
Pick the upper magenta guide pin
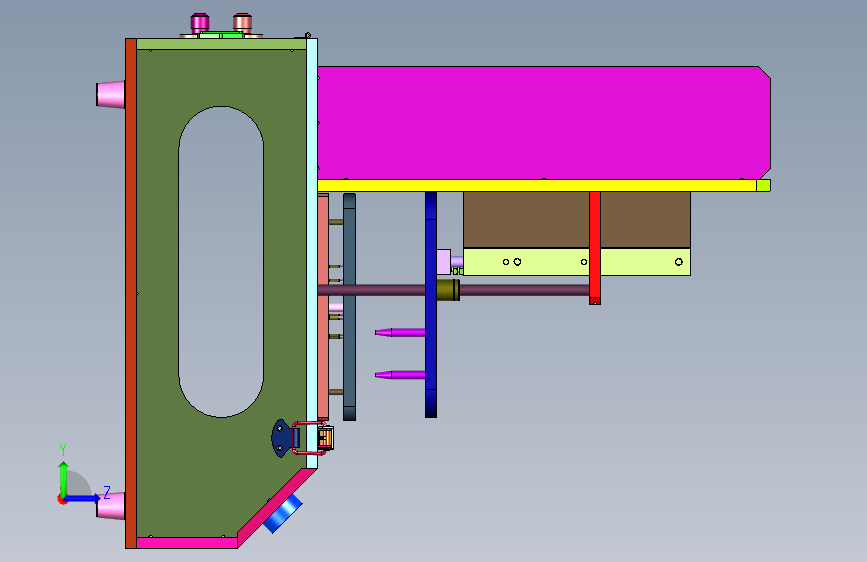pos(400,332)
